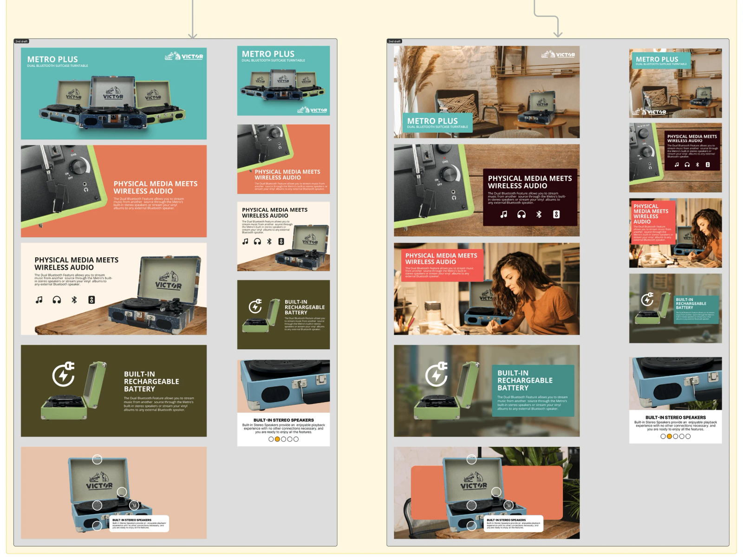Click the Bluetooth icon in the wide wood banner's dark box

pyautogui.click(x=539, y=215)
